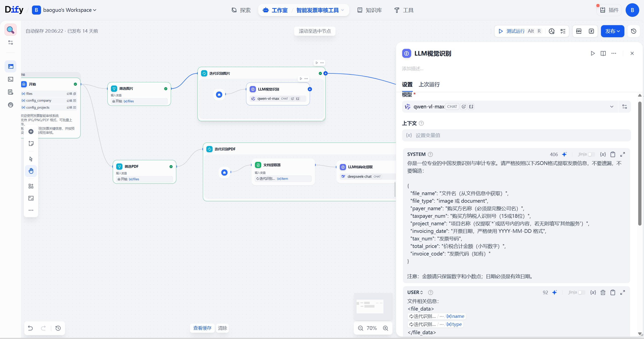Expand the SYSTEM prompt editor
The width and height of the screenshot is (644, 339).
tap(623, 154)
